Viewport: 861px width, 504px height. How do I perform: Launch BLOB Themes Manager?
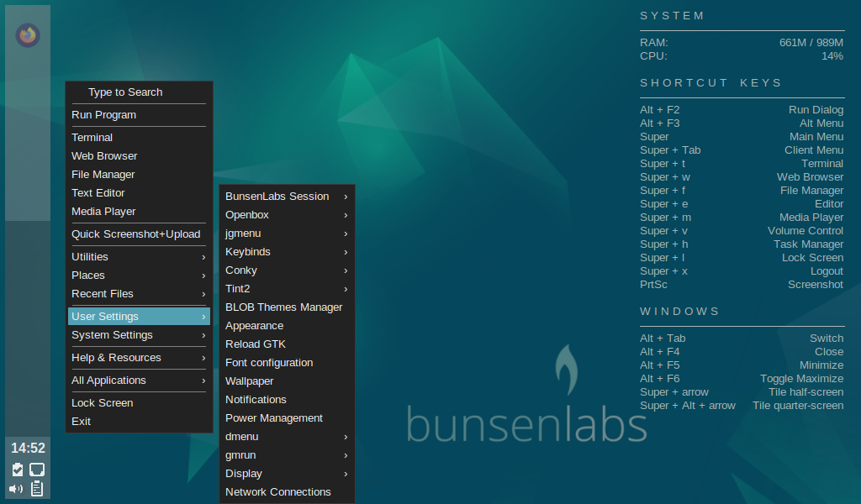[287, 307]
